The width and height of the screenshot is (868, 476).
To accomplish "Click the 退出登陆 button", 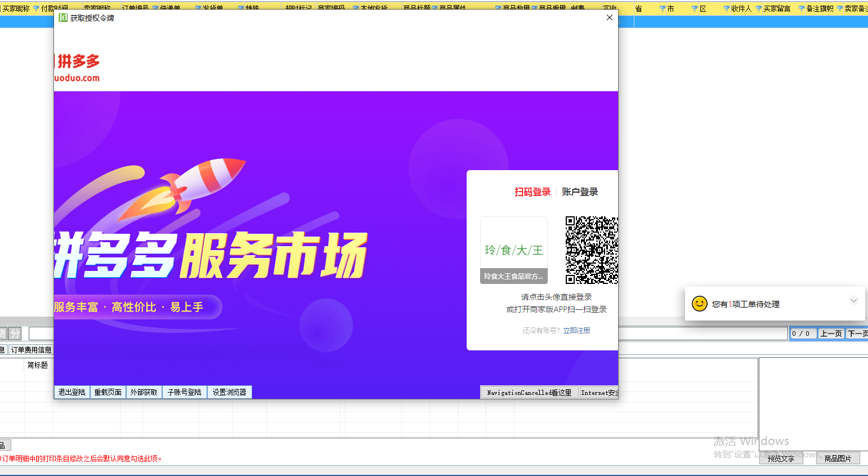I will [72, 392].
